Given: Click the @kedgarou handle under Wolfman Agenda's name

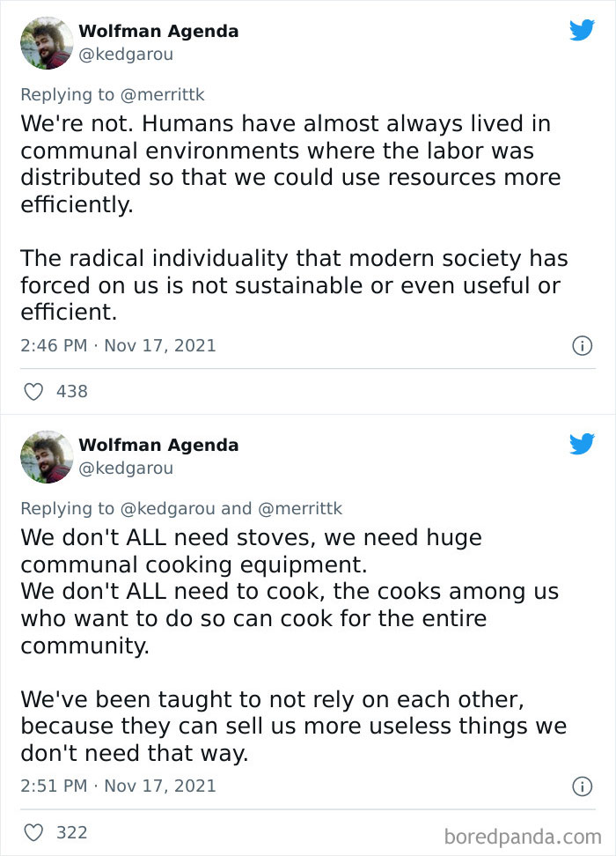Looking at the screenshot, I should tap(128, 54).
